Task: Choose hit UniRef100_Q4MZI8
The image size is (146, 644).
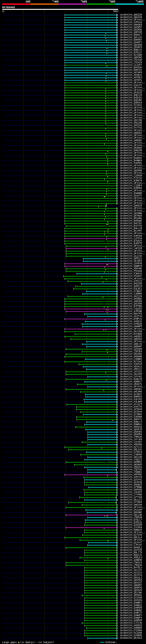Action: 131,286
